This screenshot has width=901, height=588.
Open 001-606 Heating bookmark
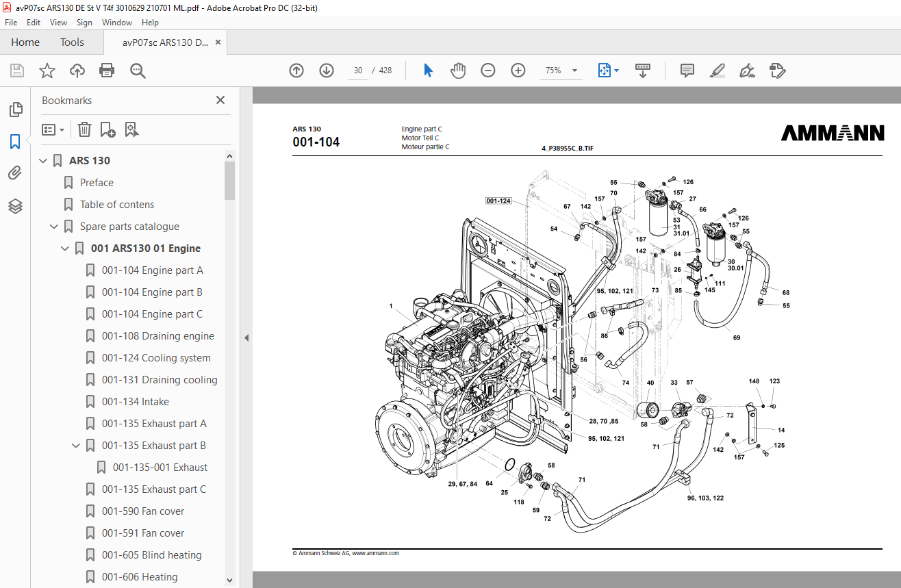pos(140,577)
